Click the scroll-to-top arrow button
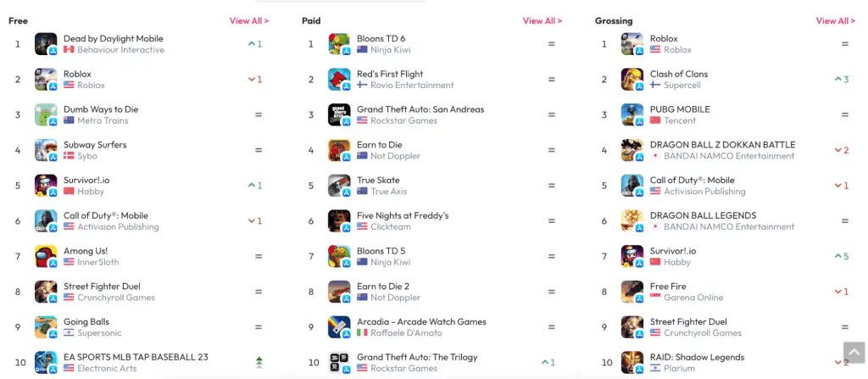 (x=854, y=353)
